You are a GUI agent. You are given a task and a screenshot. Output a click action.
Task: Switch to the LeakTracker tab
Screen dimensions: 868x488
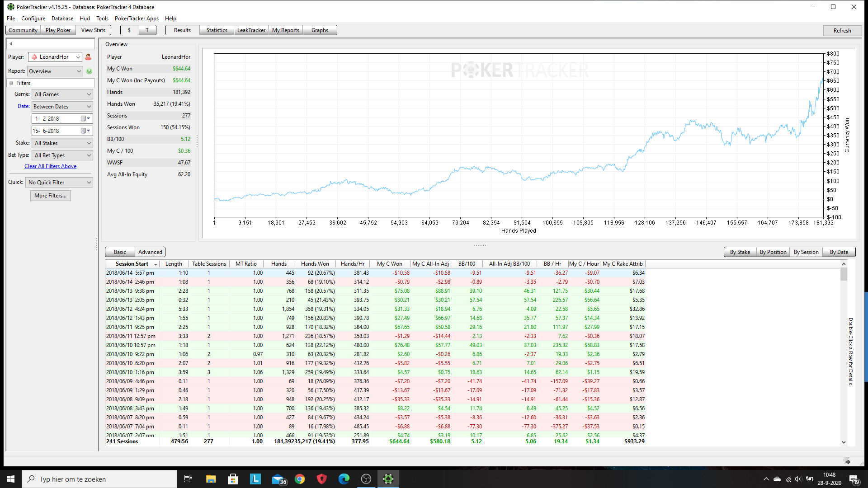click(251, 30)
